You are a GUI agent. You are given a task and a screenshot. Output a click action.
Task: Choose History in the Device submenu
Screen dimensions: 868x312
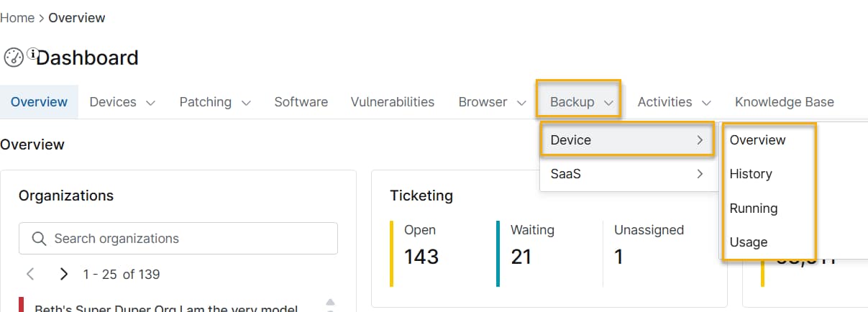click(751, 174)
